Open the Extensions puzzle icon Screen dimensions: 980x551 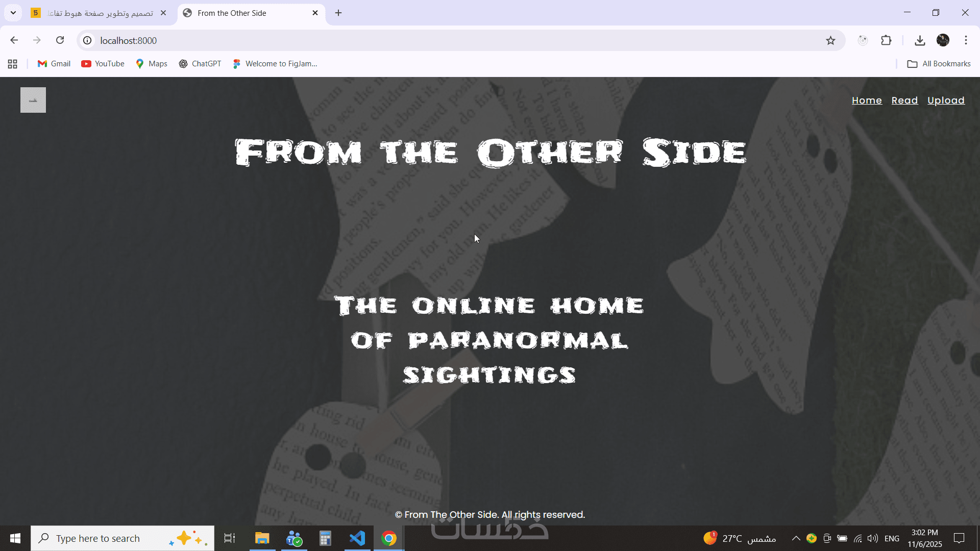click(x=886, y=40)
